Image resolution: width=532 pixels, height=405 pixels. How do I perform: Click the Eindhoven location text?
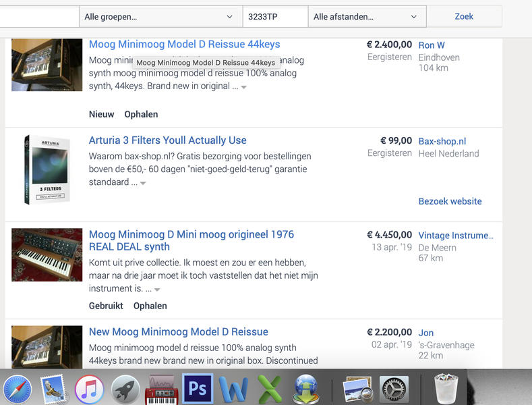click(439, 57)
